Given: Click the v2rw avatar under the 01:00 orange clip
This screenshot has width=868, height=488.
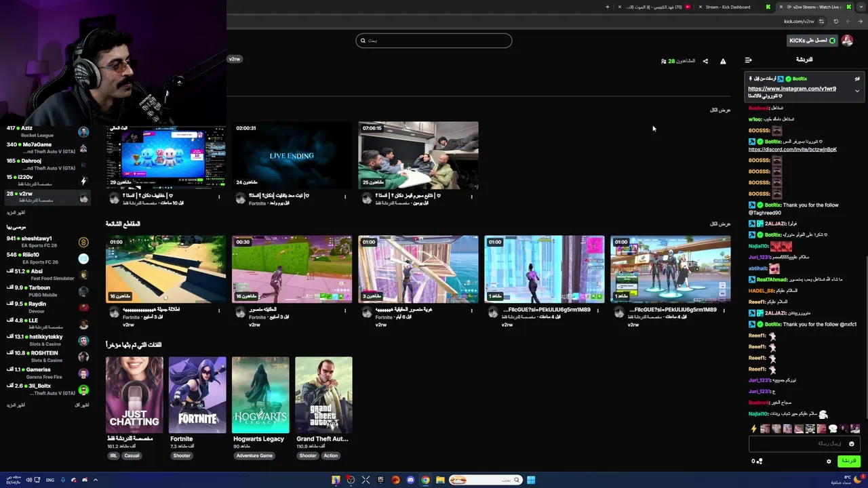Looking at the screenshot, I should (x=114, y=312).
